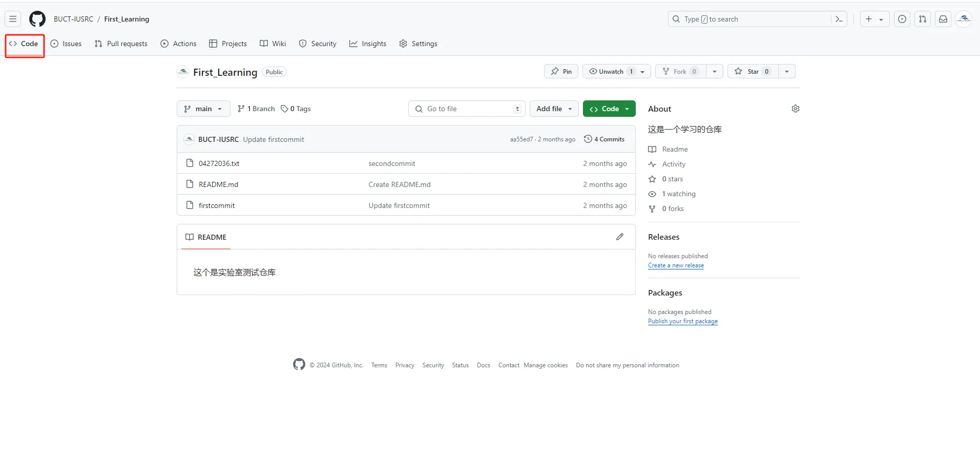Click the README book icon heading
980x460 pixels.
point(190,237)
